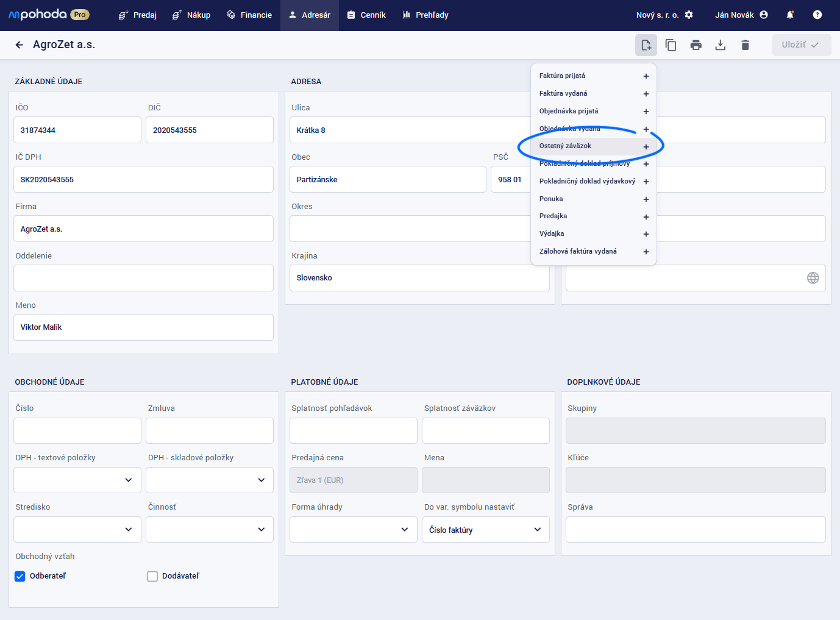This screenshot has height=620, width=840.
Task: Expand DPH - textové položky dropdown
Action: tap(77, 480)
